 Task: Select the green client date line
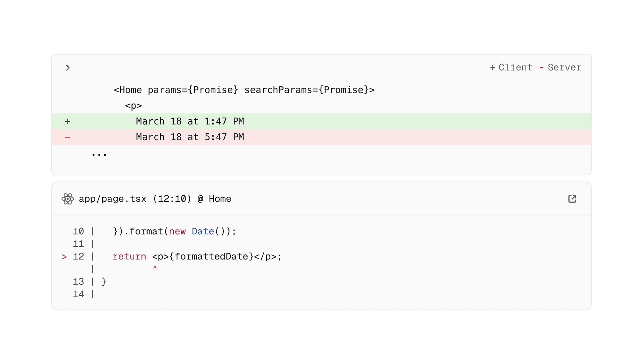[190, 121]
